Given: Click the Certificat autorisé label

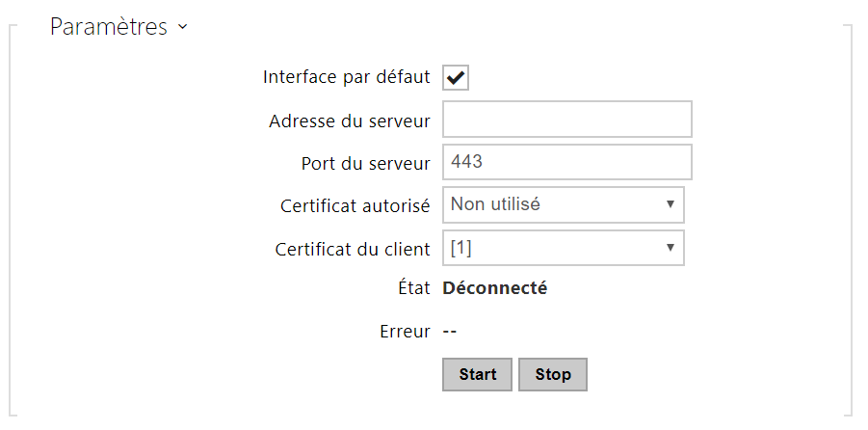Looking at the screenshot, I should (x=355, y=206).
